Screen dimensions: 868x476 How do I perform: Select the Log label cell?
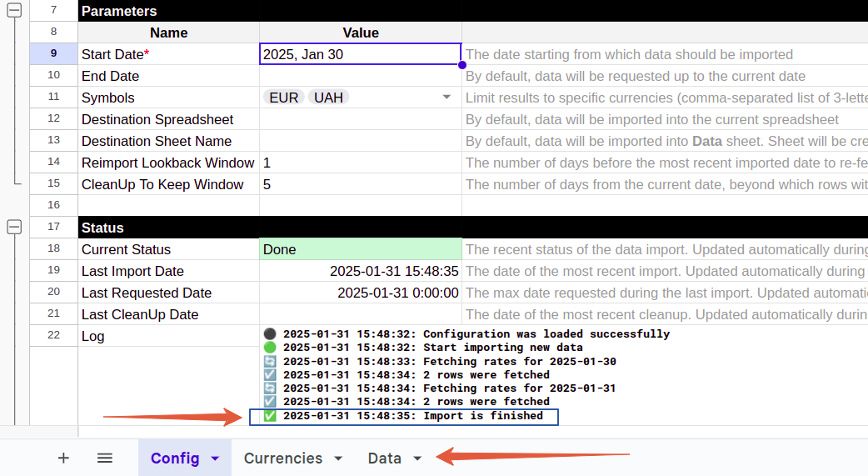coord(168,336)
